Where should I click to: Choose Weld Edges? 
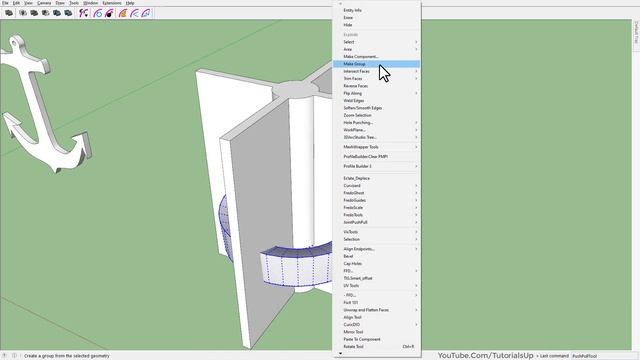(x=376, y=101)
